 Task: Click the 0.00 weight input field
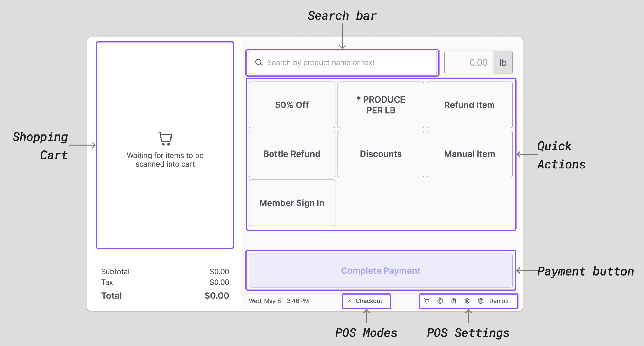pyautogui.click(x=469, y=63)
